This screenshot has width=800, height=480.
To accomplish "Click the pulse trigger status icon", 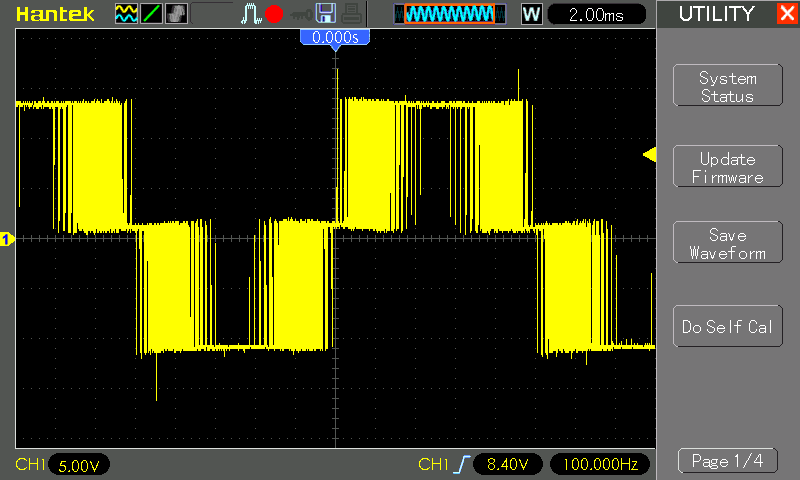I will pyautogui.click(x=251, y=14).
